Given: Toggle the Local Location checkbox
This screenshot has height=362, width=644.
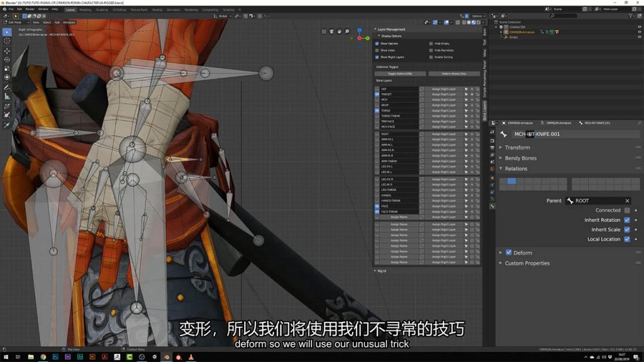Looking at the screenshot, I should click(627, 239).
